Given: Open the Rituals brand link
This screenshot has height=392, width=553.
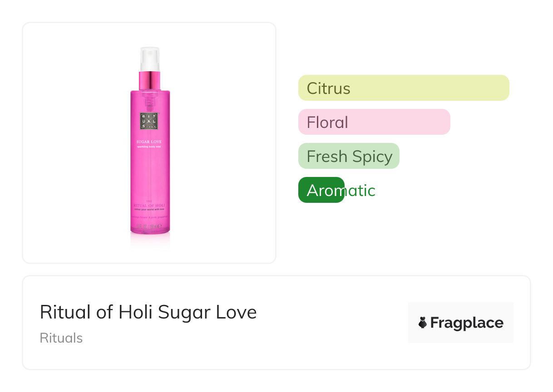Looking at the screenshot, I should pyautogui.click(x=61, y=338).
